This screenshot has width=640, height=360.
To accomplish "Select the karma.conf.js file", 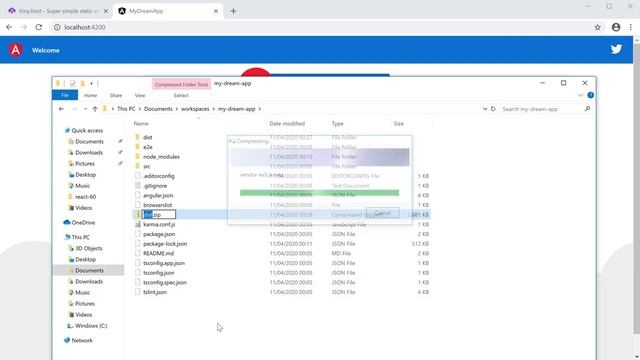I will tap(159, 224).
